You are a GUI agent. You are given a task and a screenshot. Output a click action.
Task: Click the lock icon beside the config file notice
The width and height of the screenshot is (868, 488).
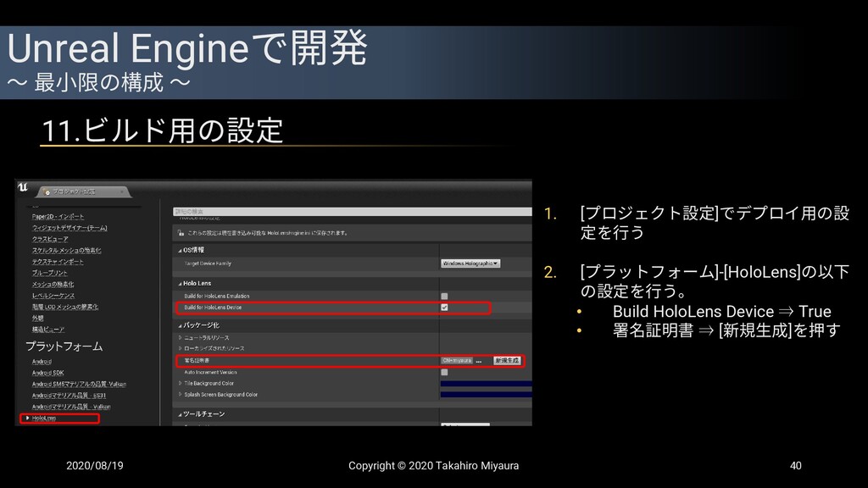pyautogui.click(x=181, y=233)
